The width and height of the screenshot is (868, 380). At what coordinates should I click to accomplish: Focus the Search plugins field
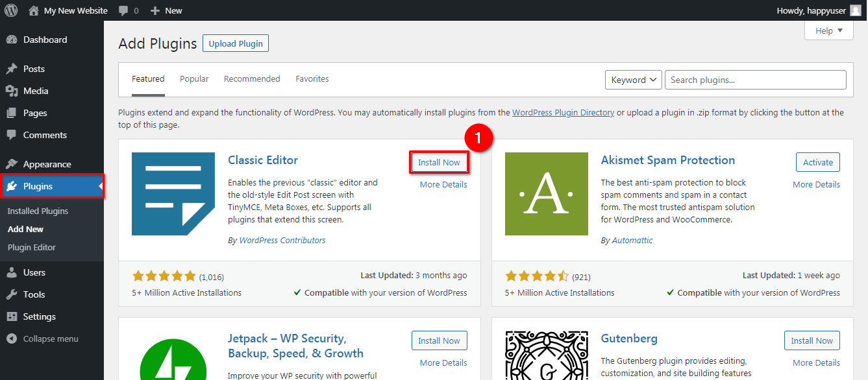tap(756, 80)
